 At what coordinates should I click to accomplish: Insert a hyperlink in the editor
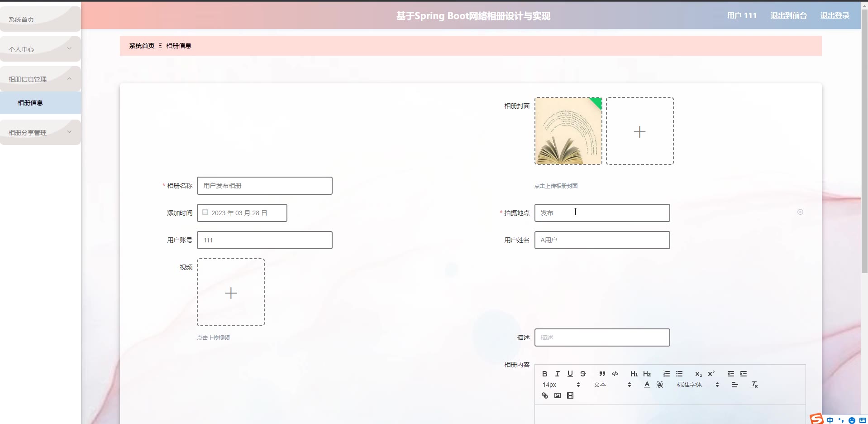coord(545,395)
